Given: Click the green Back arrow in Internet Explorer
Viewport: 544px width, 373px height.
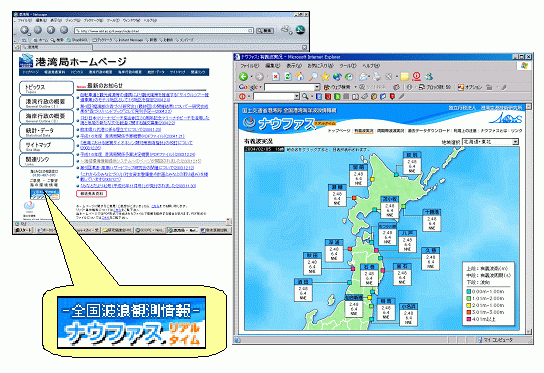Looking at the screenshot, I should pyautogui.click(x=244, y=76).
